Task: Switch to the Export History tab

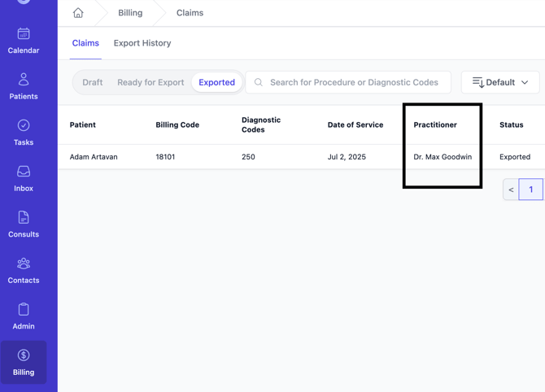Action: click(142, 43)
